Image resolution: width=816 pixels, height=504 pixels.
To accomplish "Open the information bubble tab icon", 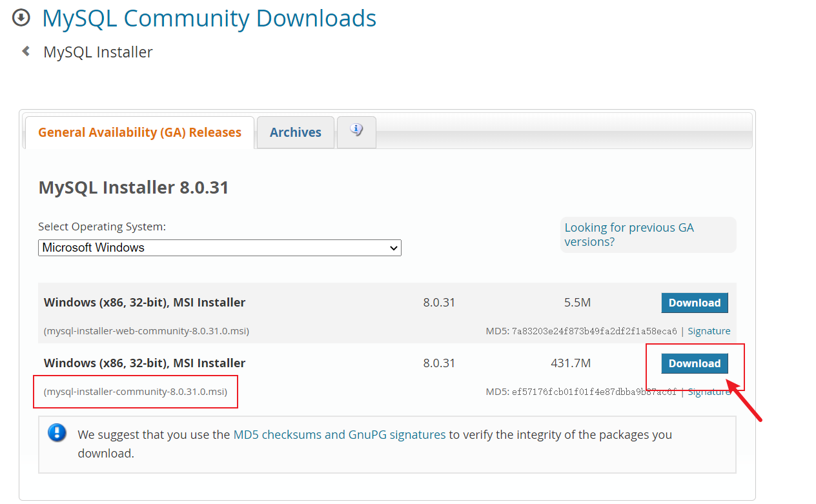I will [356, 131].
